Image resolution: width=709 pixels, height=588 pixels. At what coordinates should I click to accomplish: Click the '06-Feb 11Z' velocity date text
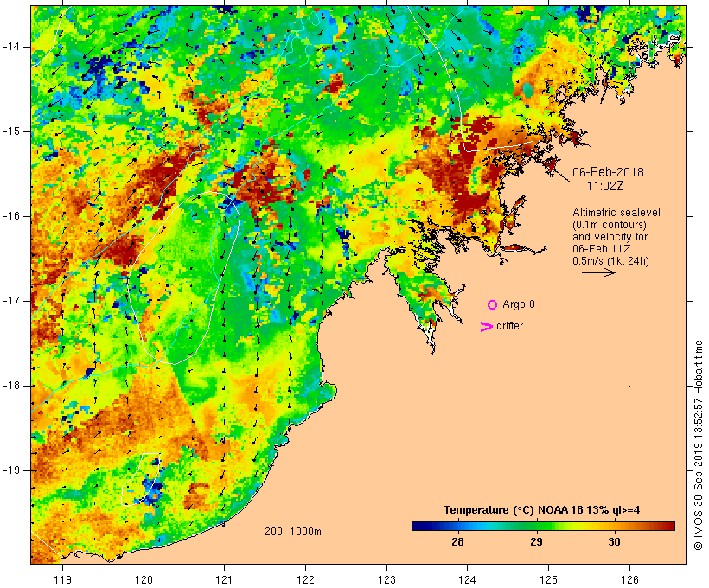[602, 249]
